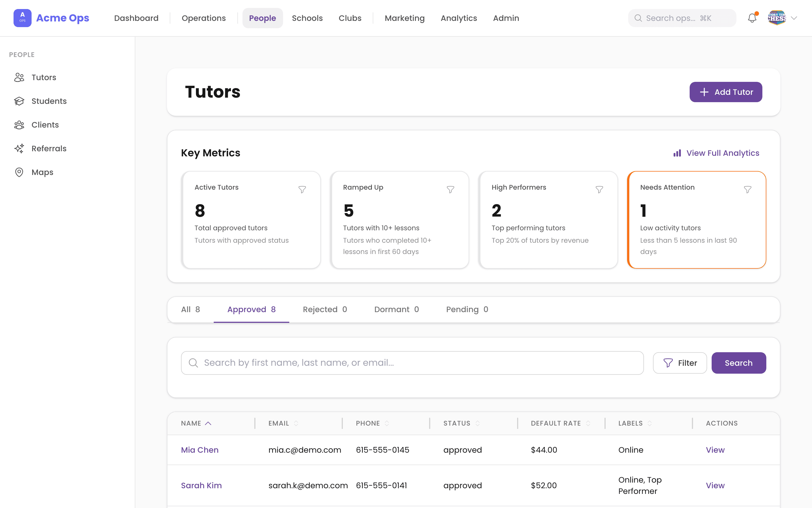
Task: Select mia.c@demo.com email cell
Action: pyautogui.click(x=305, y=450)
